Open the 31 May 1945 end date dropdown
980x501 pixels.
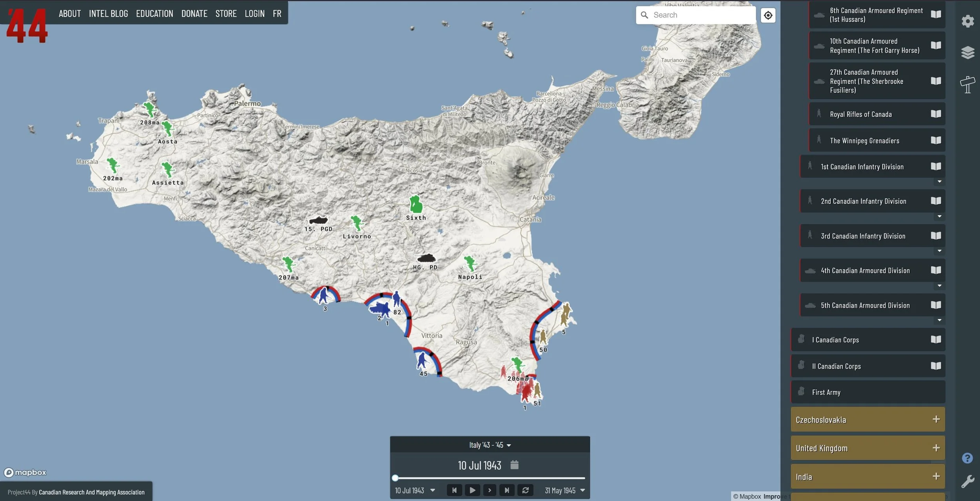(x=582, y=490)
